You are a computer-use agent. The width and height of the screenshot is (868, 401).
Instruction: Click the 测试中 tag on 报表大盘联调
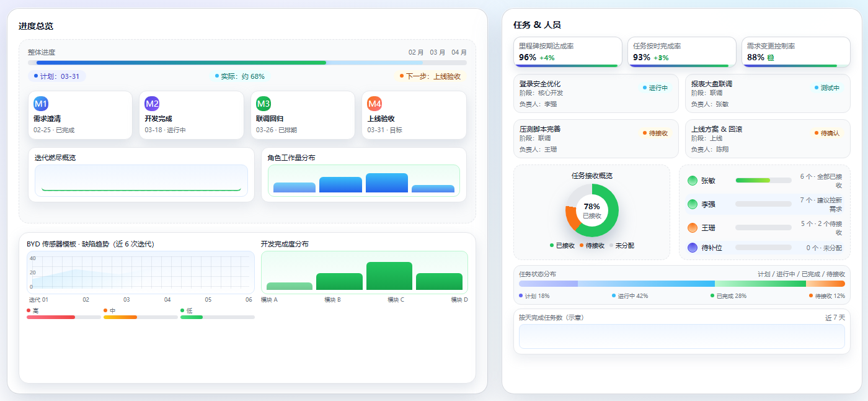pyautogui.click(x=826, y=88)
